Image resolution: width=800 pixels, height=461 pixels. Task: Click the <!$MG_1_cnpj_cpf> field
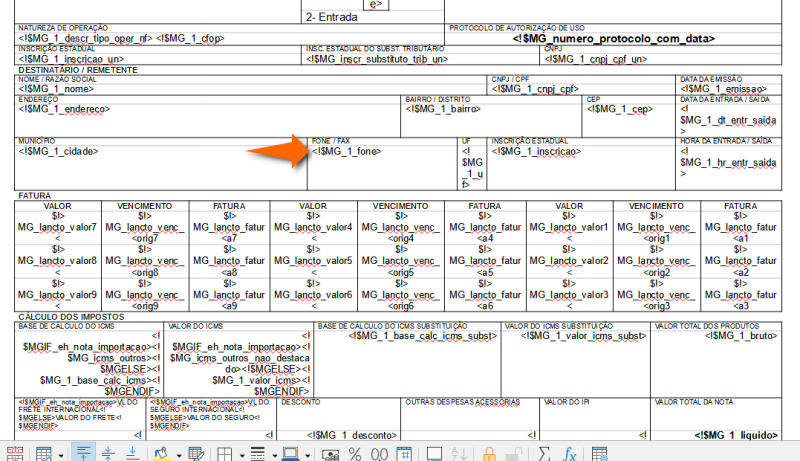[x=535, y=89]
